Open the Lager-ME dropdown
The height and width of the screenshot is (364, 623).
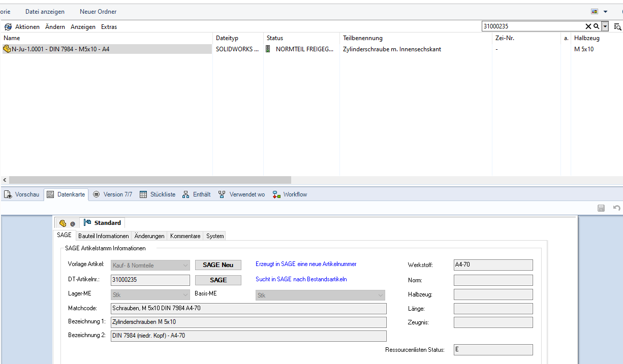(150, 295)
